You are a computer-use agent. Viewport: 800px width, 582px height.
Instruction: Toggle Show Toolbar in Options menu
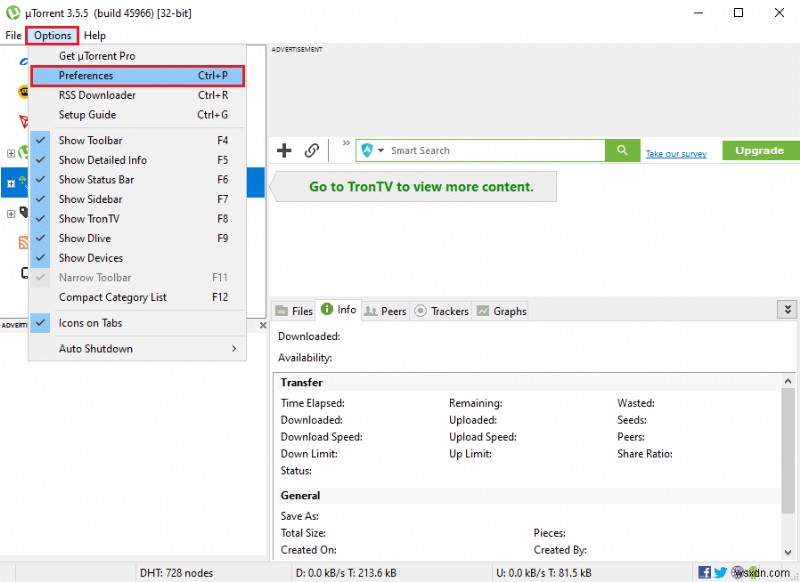point(90,140)
